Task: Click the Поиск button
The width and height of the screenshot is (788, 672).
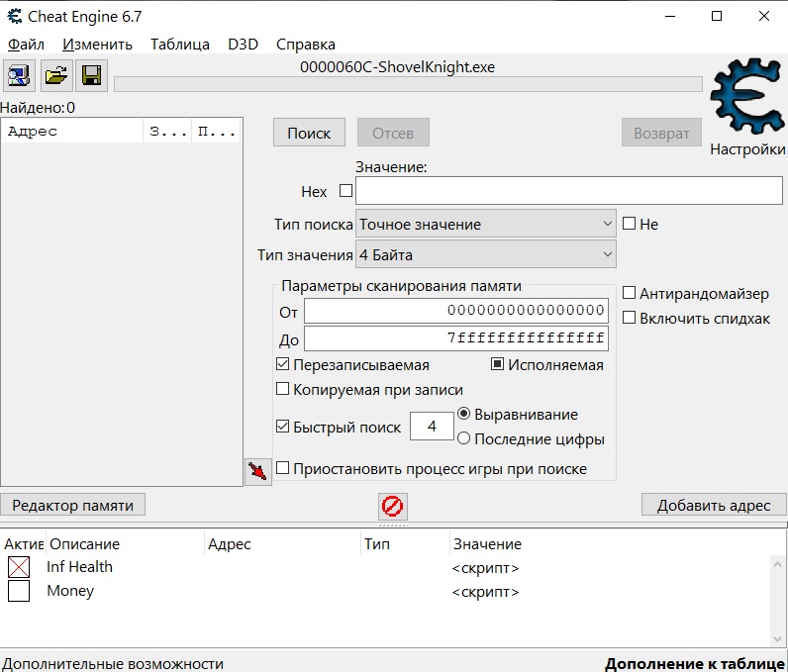Action: 309,133
